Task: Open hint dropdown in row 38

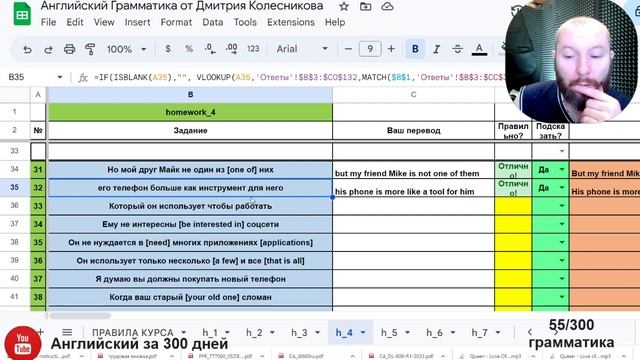Action: click(562, 242)
